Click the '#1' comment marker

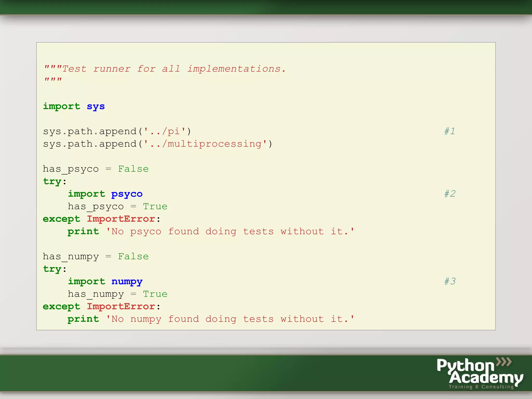point(449,131)
